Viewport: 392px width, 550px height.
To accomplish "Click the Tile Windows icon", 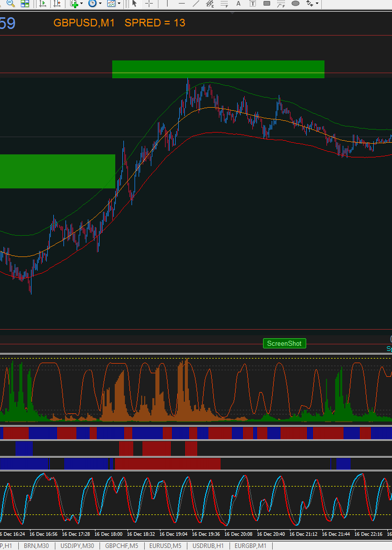I will coord(24,4).
